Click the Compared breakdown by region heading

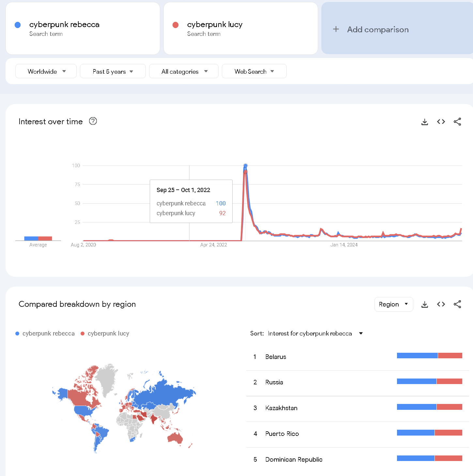[77, 304]
